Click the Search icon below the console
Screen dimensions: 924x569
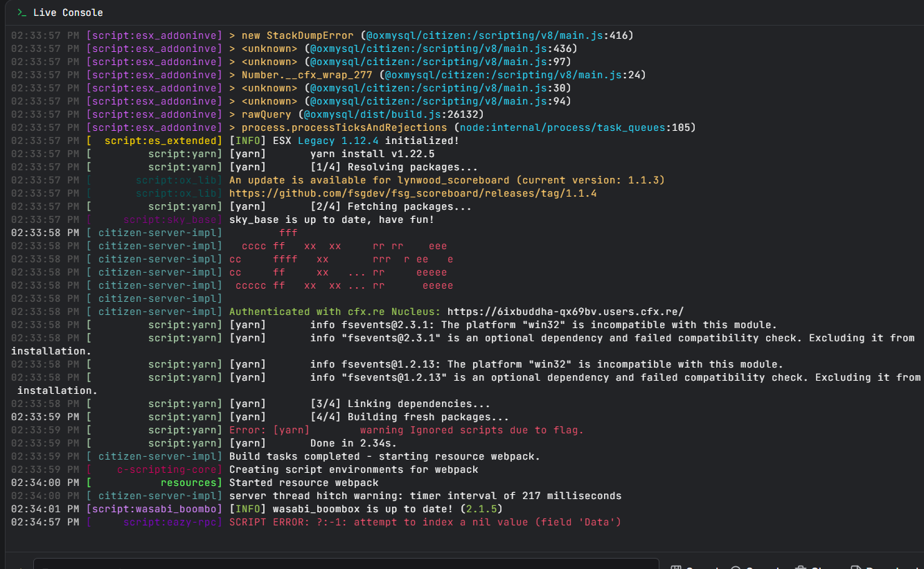(676, 568)
